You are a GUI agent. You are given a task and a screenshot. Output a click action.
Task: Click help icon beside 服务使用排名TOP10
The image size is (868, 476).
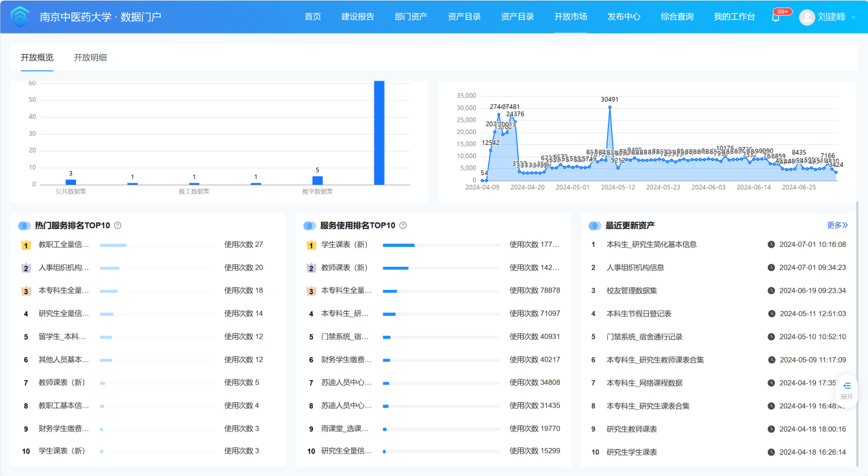pos(403,225)
